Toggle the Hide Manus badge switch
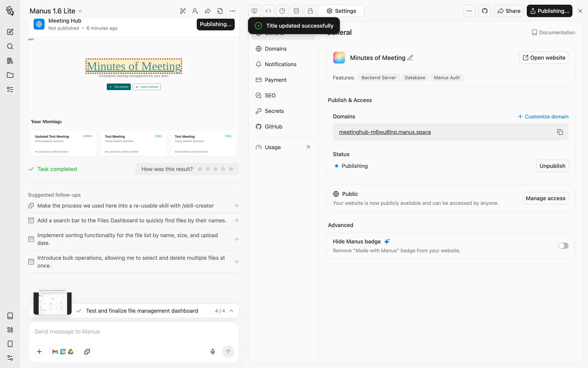The image size is (588, 368). (563, 246)
